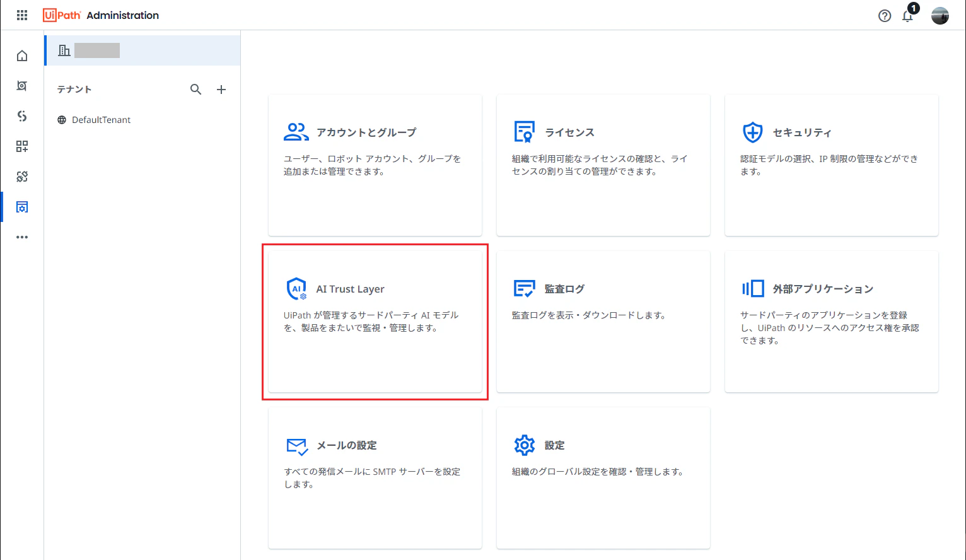The width and height of the screenshot is (966, 560).
Task: Open the ライセンス card title
Action: pos(569,132)
